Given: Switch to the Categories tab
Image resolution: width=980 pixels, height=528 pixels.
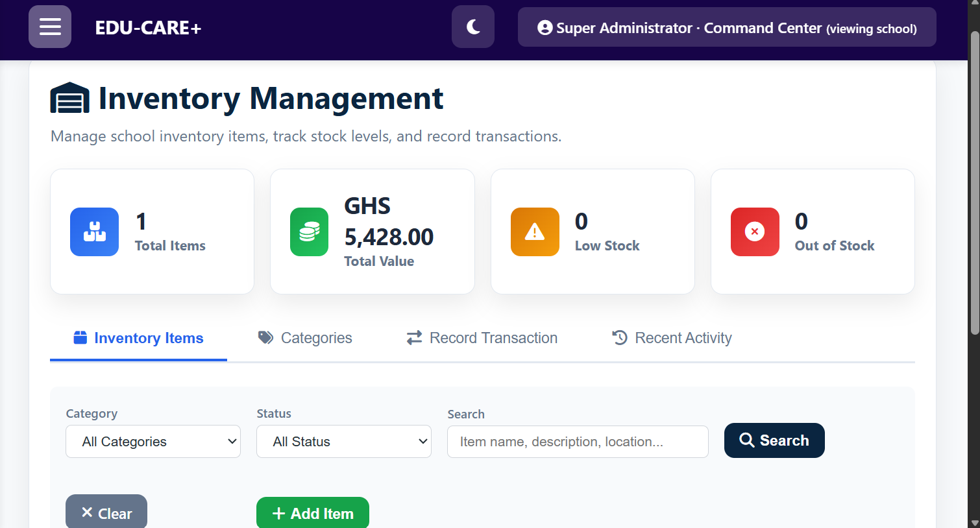Looking at the screenshot, I should click(305, 338).
